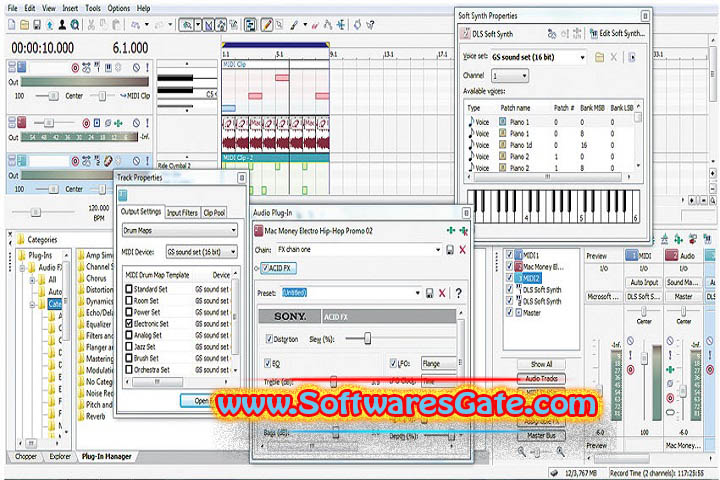Open the File menu

(12, 8)
